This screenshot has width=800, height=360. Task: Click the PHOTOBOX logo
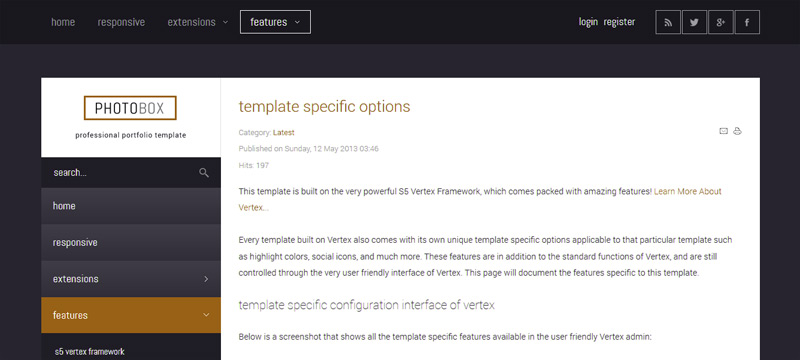point(130,108)
